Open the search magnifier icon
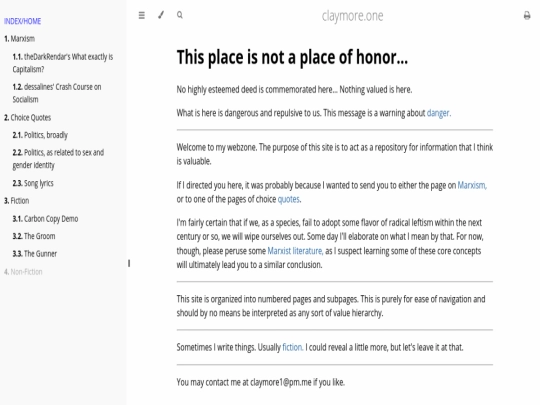 coord(180,15)
